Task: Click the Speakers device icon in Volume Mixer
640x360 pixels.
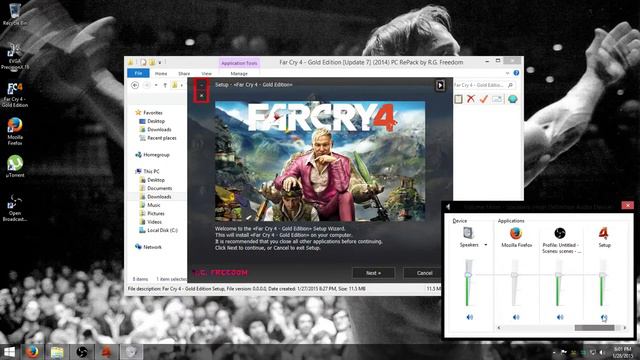Action: click(x=468, y=233)
